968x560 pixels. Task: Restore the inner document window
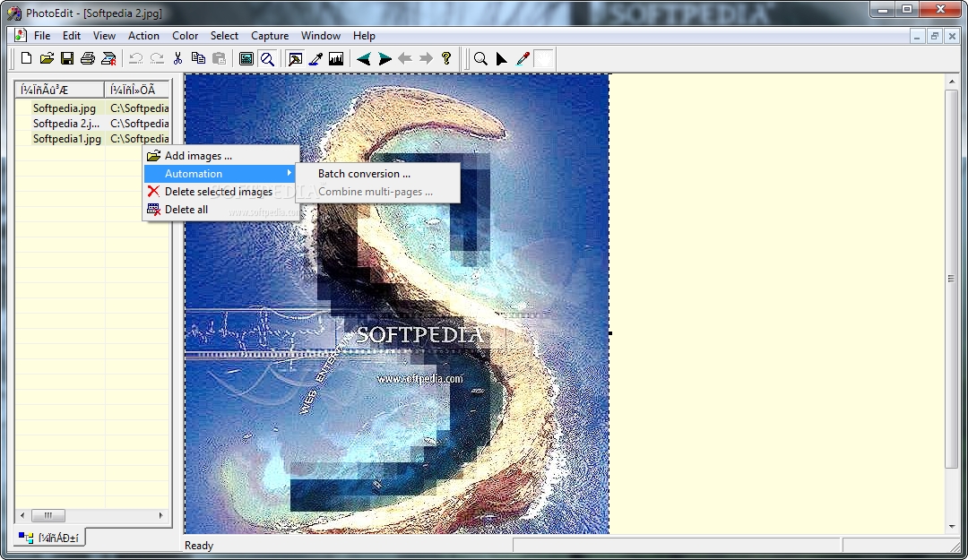[x=935, y=37]
